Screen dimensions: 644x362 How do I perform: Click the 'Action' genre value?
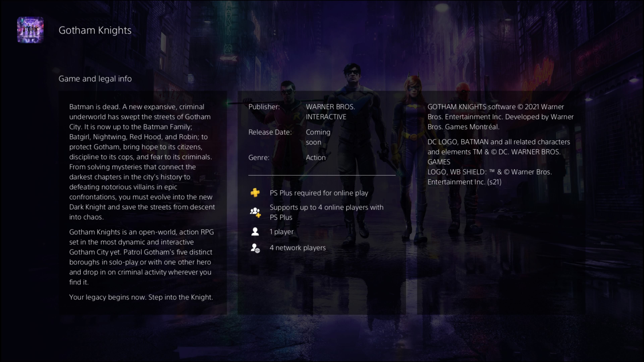point(316,157)
